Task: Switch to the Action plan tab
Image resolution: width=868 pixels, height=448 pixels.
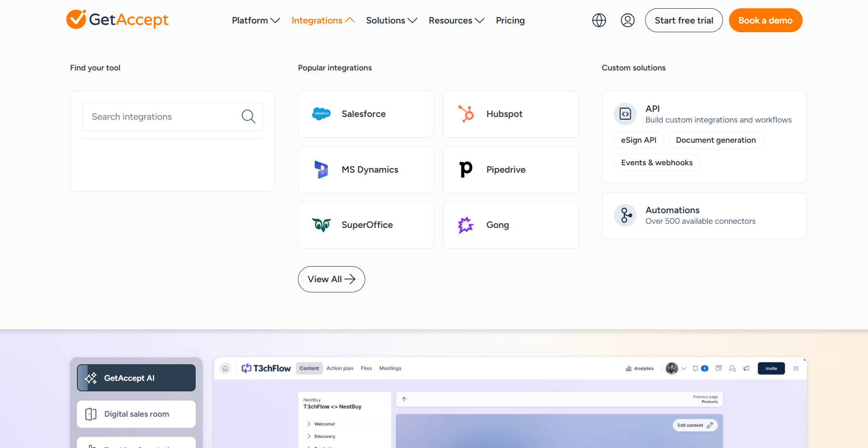Action: 340,368
